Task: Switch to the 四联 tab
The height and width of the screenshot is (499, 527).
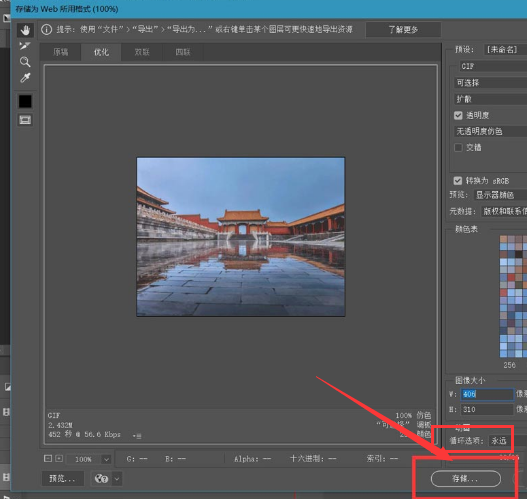Action: point(183,52)
